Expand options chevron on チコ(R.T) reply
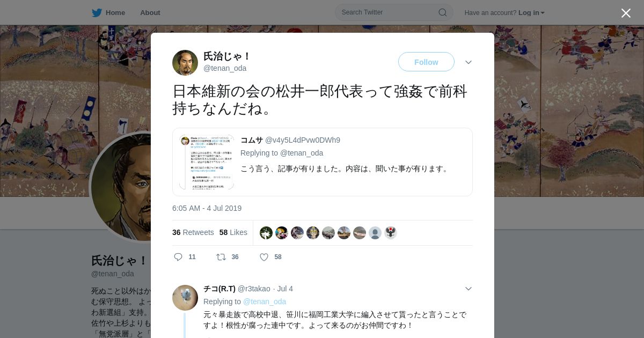 (x=469, y=289)
